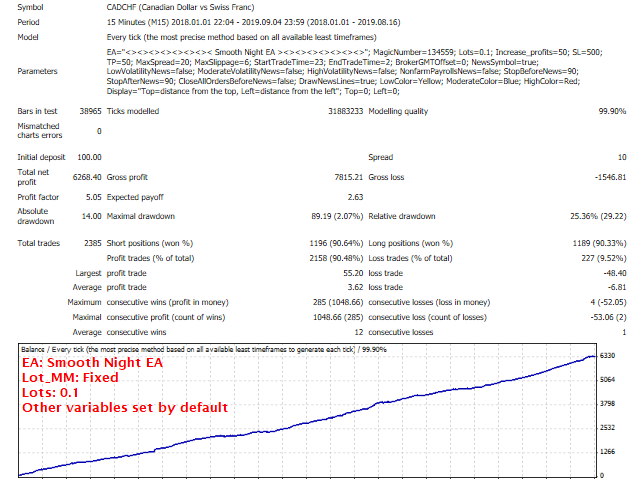Click the Largest profit trade 55.20 value
The height and width of the screenshot is (480, 640).
[x=353, y=273]
